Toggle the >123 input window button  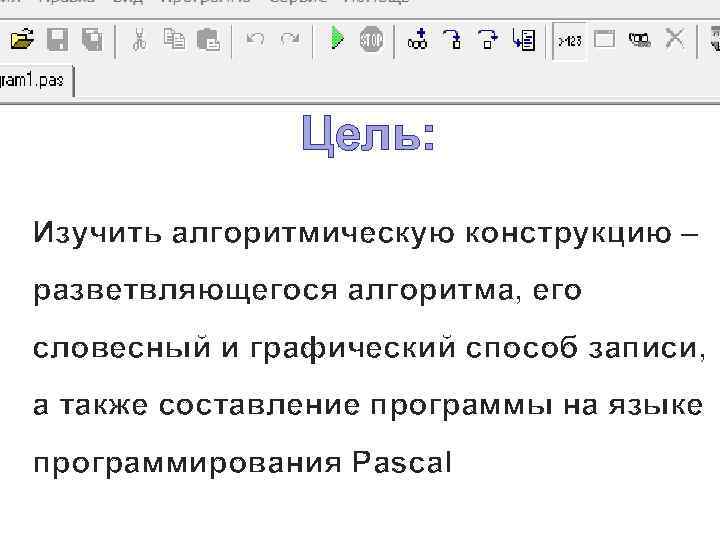click(x=569, y=41)
